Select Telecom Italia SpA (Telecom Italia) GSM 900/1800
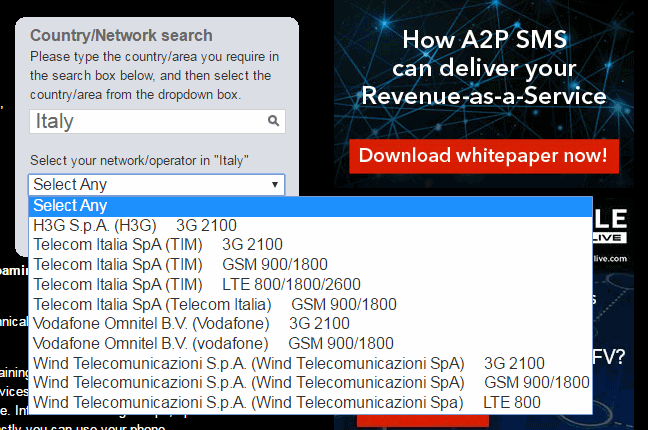 coord(310,304)
